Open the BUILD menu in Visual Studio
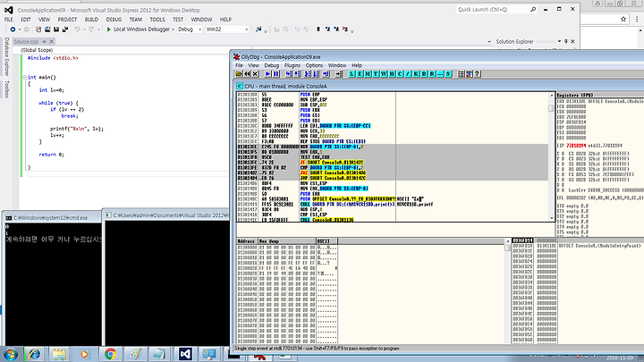 click(x=91, y=20)
